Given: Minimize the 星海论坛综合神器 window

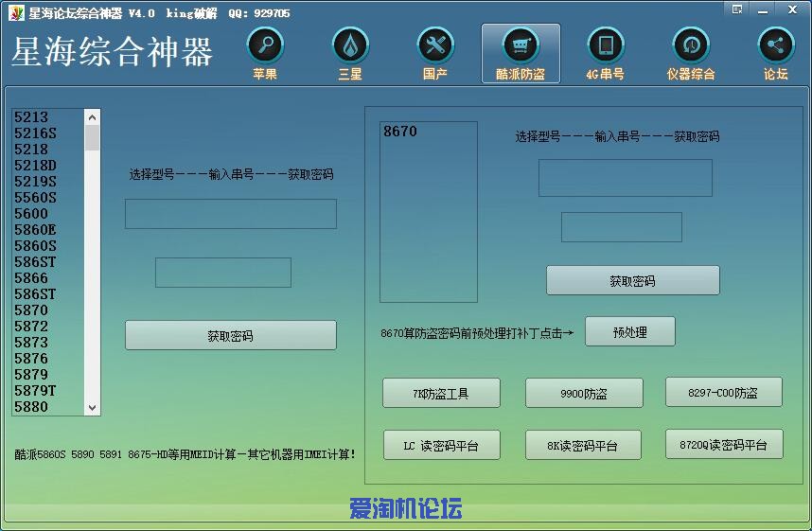Looking at the screenshot, I should (763, 9).
